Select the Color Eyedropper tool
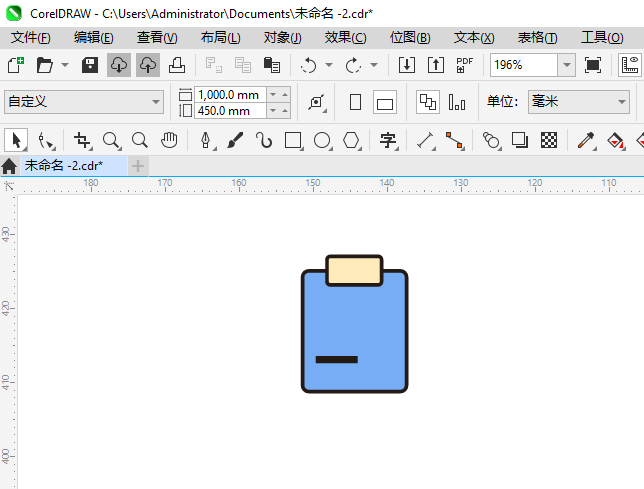644x489 pixels. [586, 140]
